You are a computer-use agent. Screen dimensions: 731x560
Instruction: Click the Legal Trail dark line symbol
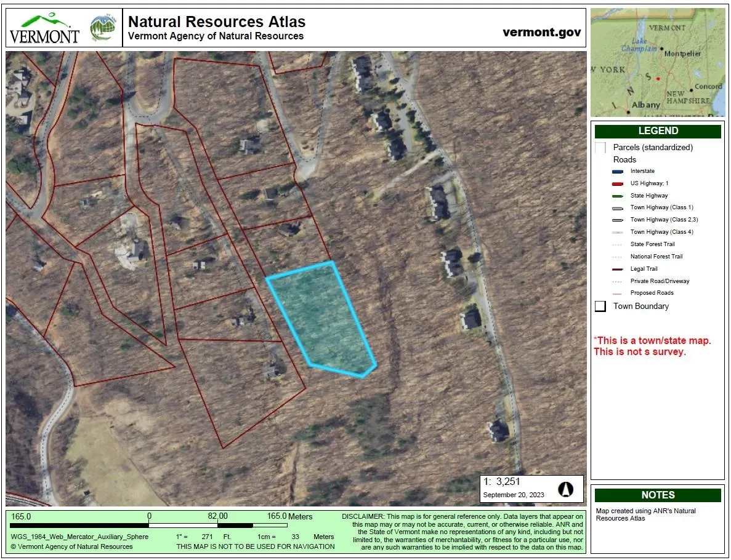tap(618, 270)
